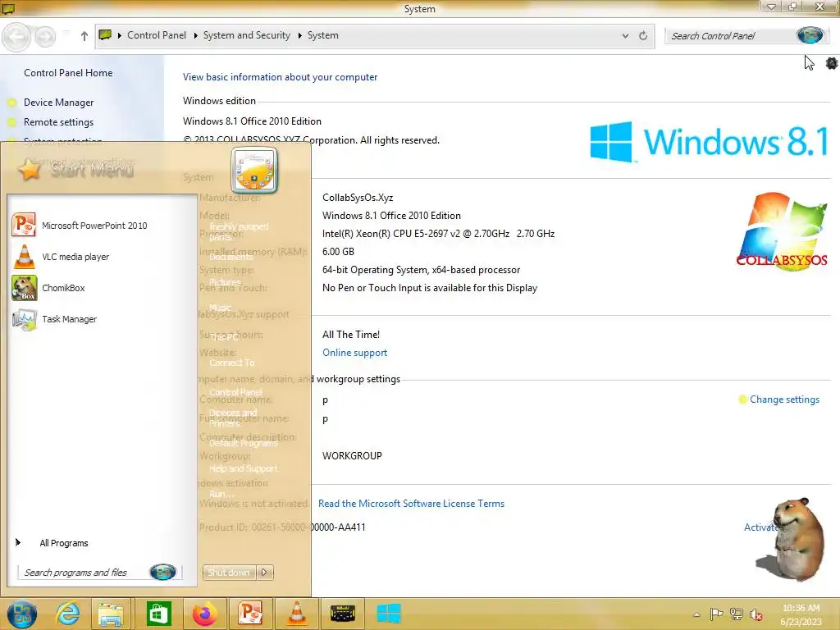Open Run... from the Start Menu
This screenshot has height=630, width=840.
(x=221, y=494)
